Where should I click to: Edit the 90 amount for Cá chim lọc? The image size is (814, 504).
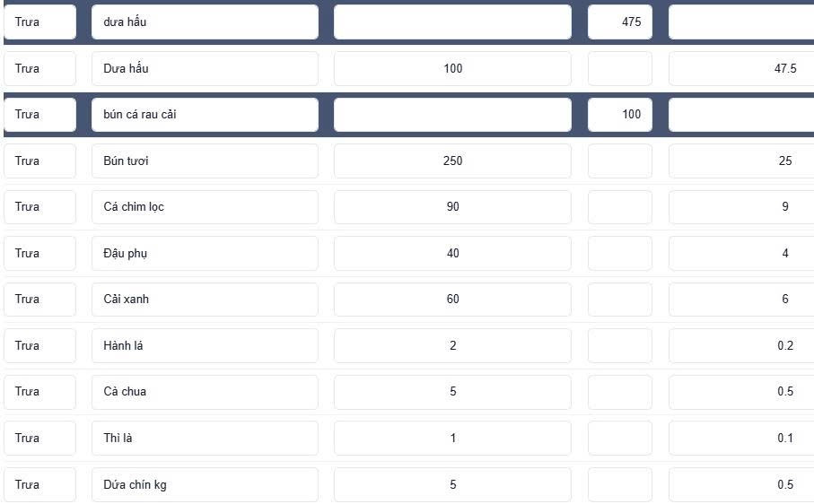(452, 207)
